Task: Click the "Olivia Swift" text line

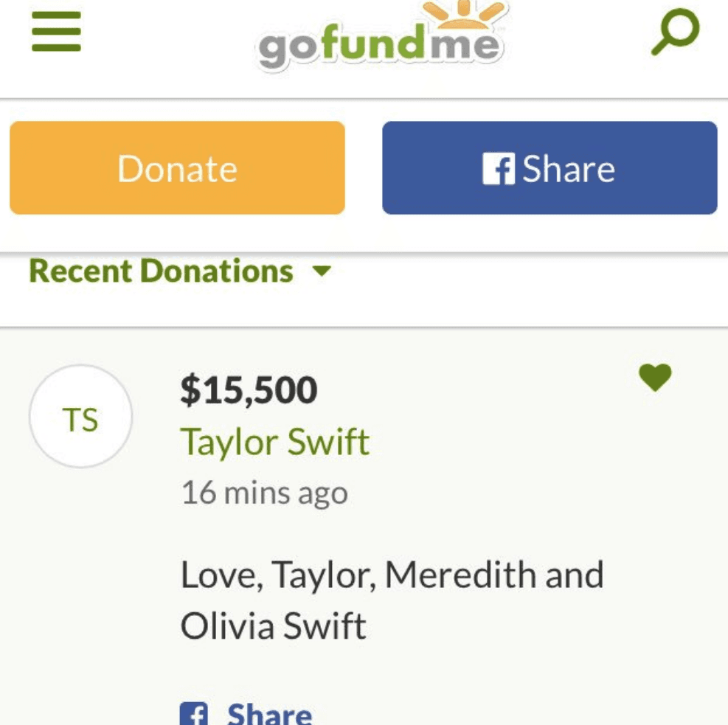Action: (273, 626)
